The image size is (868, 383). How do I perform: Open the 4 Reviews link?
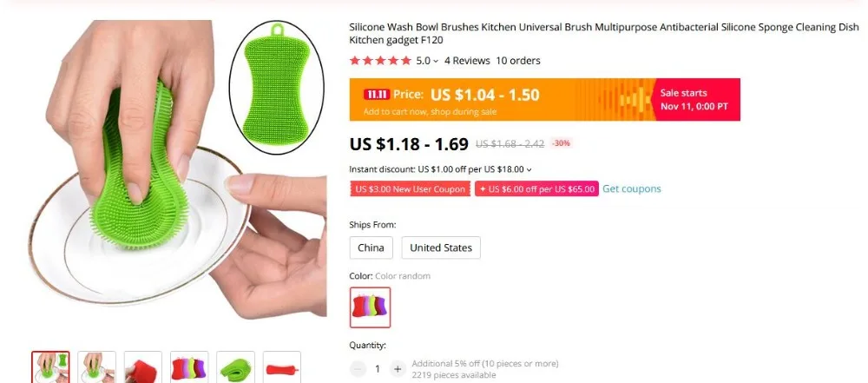click(467, 61)
